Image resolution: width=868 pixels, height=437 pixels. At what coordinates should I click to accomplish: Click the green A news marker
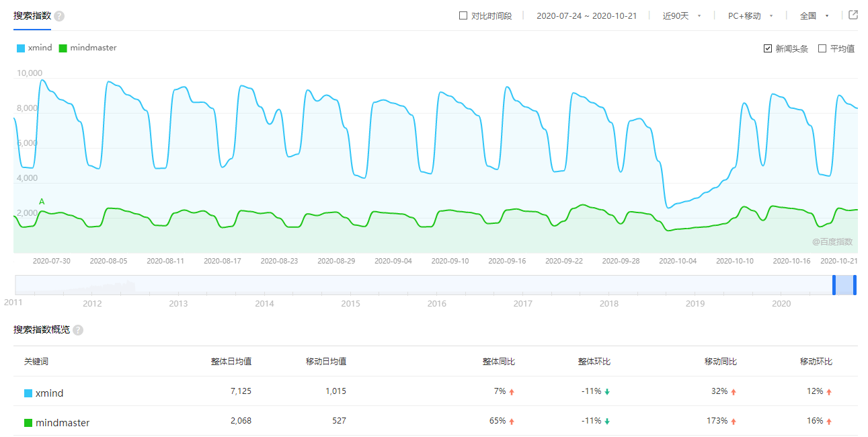coord(42,202)
